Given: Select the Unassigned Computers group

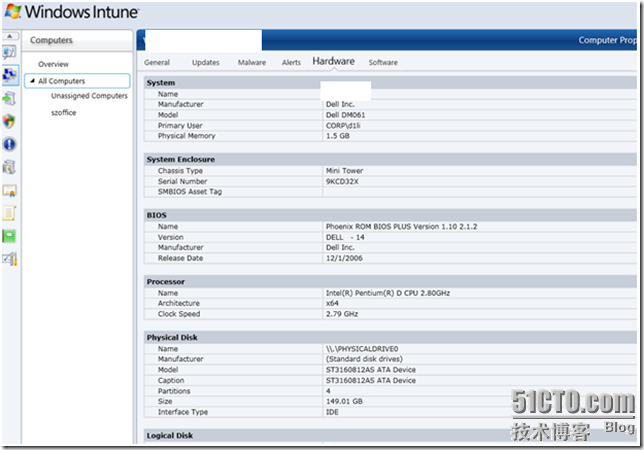Looking at the screenshot, I should pos(89,96).
